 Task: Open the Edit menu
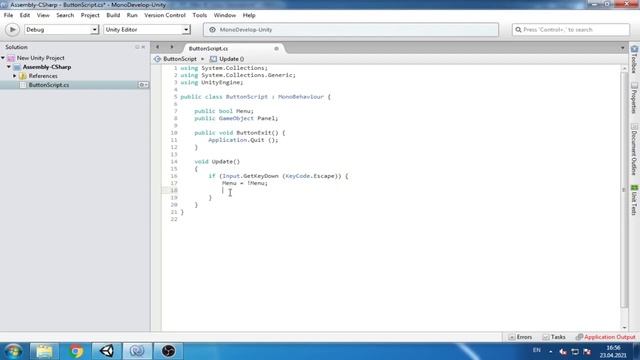click(25, 15)
